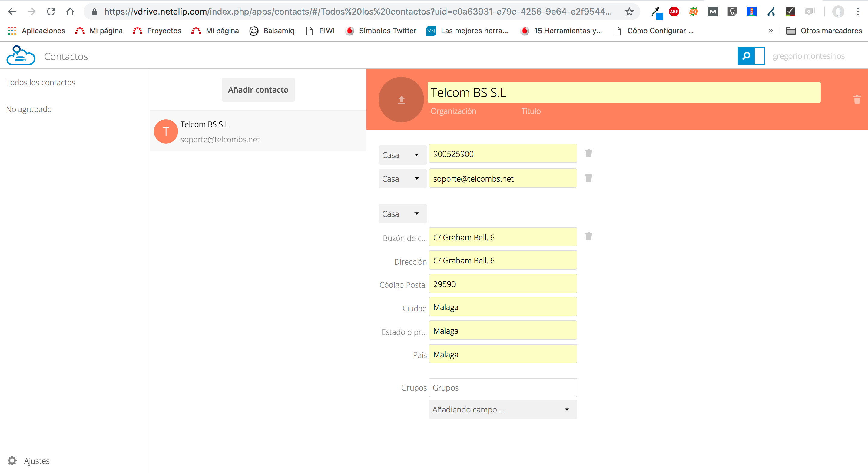The width and height of the screenshot is (868, 473).
Task: Delete the Telcom BS S.L contact
Action: pos(857,99)
